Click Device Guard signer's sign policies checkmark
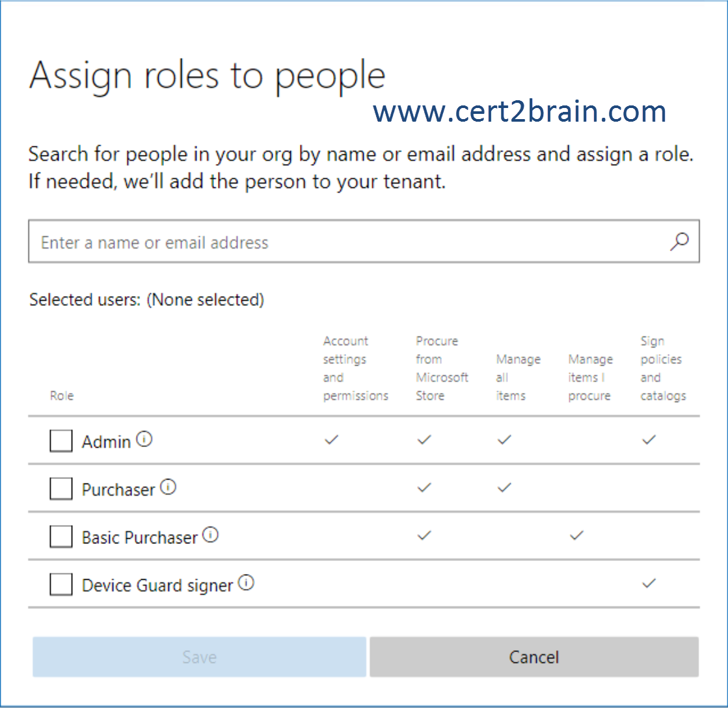Image resolution: width=728 pixels, height=708 pixels. coord(649,583)
